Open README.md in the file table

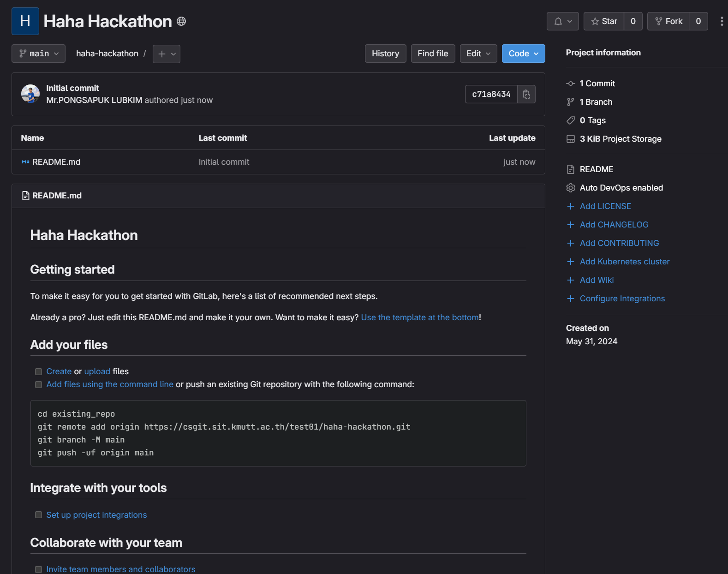(x=56, y=162)
